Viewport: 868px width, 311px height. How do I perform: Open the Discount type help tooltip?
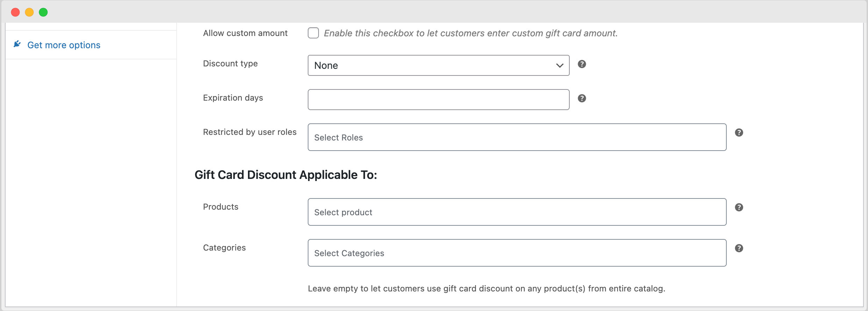pyautogui.click(x=582, y=64)
